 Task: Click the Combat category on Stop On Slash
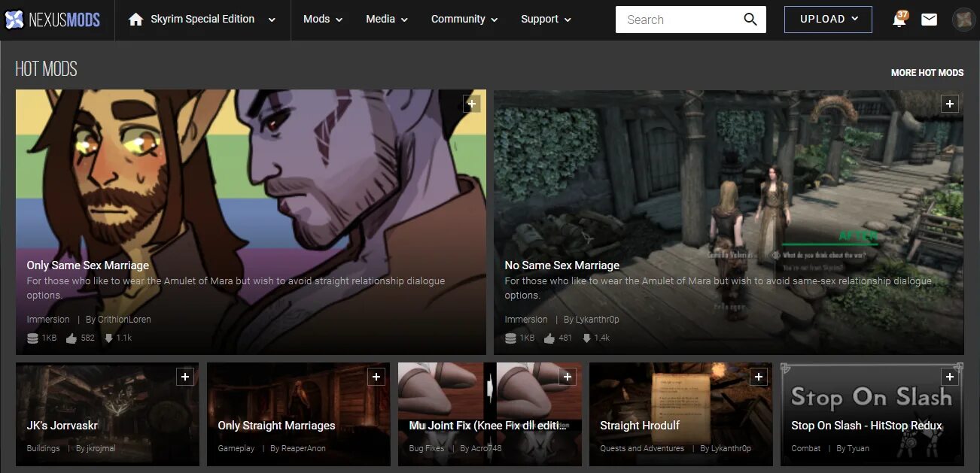pos(805,448)
